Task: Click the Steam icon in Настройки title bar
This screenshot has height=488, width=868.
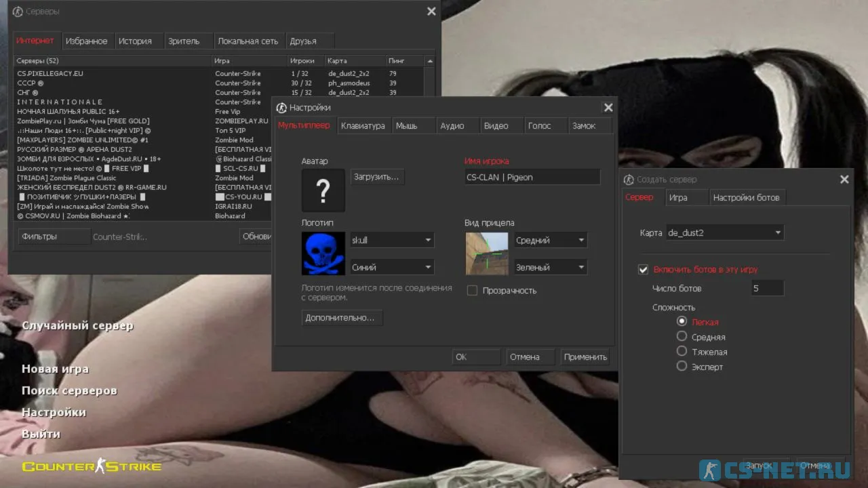Action: 281,108
